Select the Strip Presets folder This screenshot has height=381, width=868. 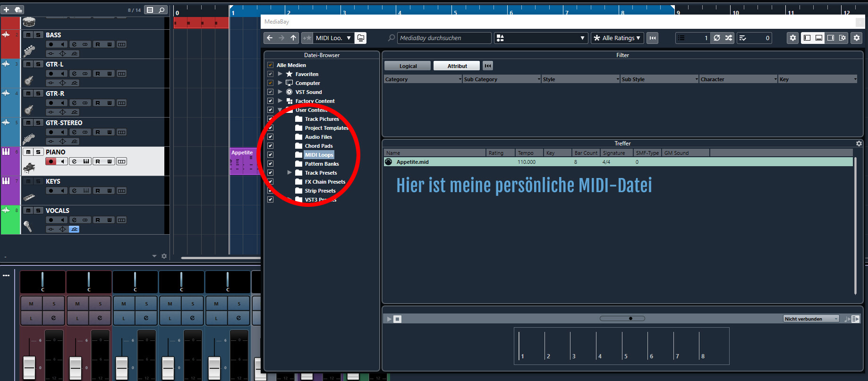tap(320, 191)
